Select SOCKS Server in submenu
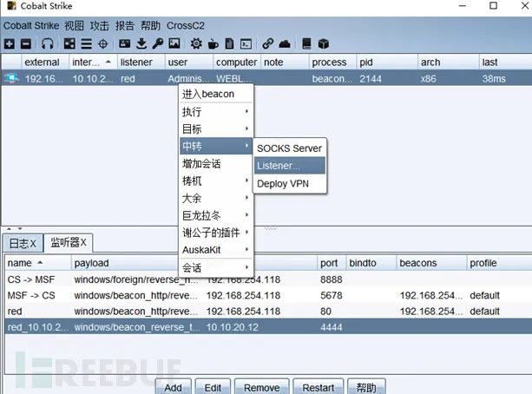The width and height of the screenshot is (532, 394). (290, 148)
